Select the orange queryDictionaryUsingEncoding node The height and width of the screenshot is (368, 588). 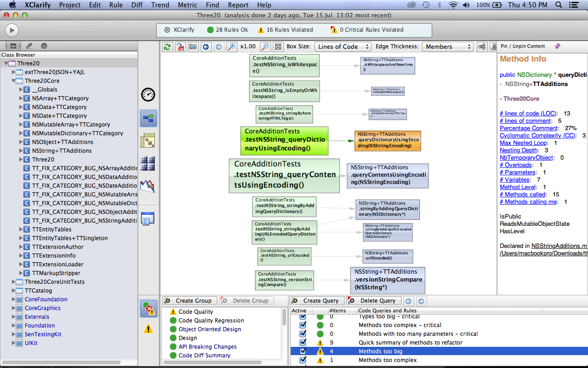[x=388, y=141]
